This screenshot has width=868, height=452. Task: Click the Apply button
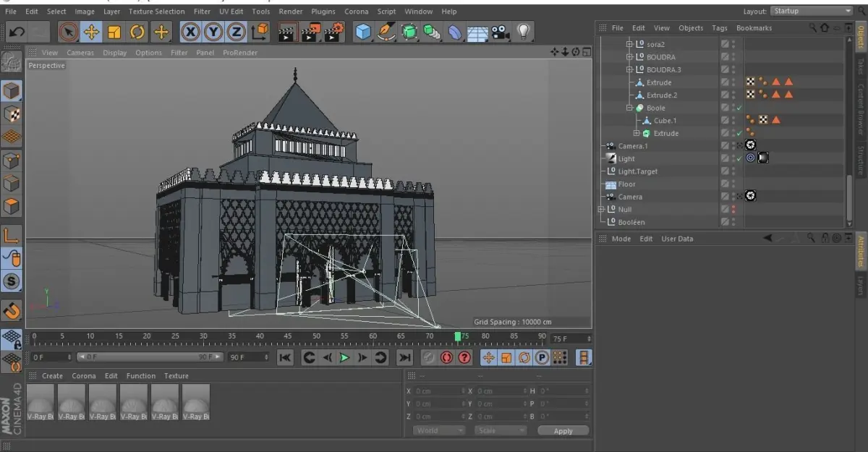click(563, 431)
